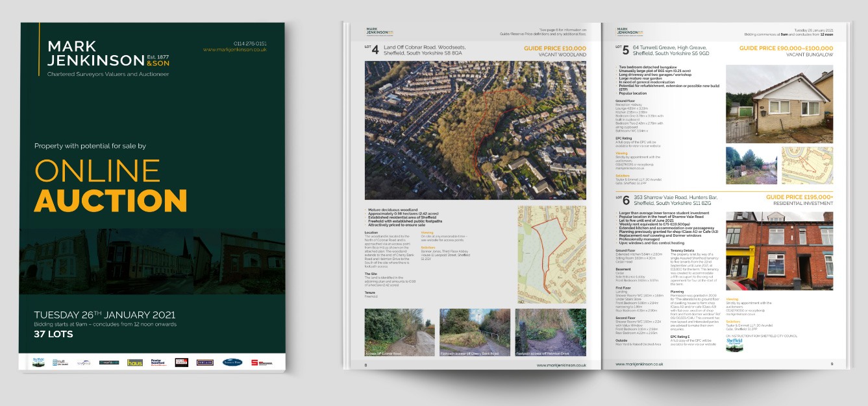This screenshot has width=868, height=406.
Task: Click the Lot 4 'GUIDE PRICE £10,000' text
Action: 554,49
